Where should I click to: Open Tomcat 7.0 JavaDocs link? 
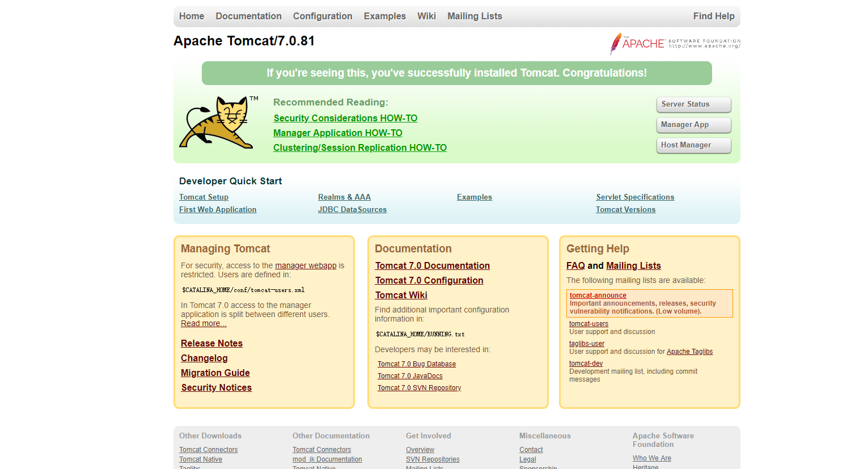tap(410, 376)
